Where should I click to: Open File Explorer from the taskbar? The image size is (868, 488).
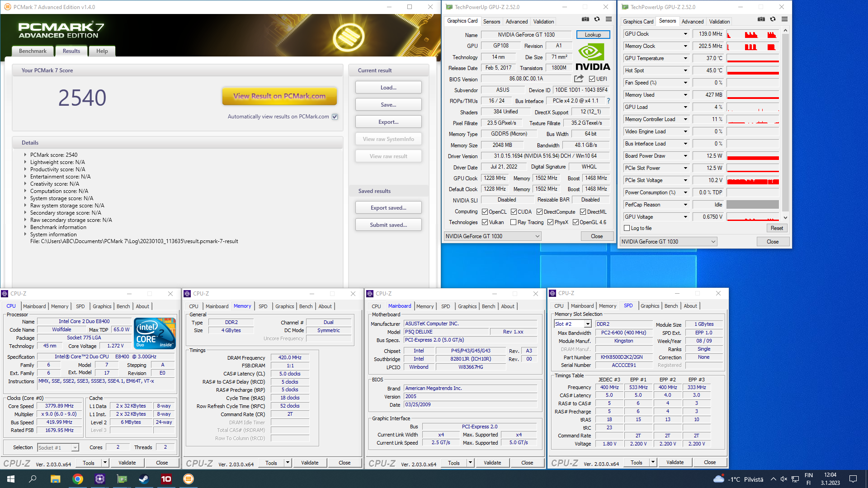point(55,479)
